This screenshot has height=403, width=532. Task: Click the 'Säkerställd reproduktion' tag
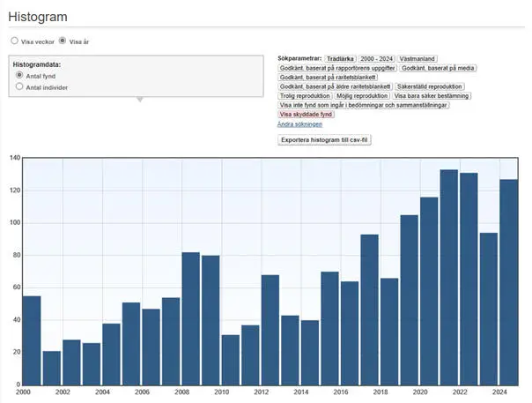coord(429,86)
